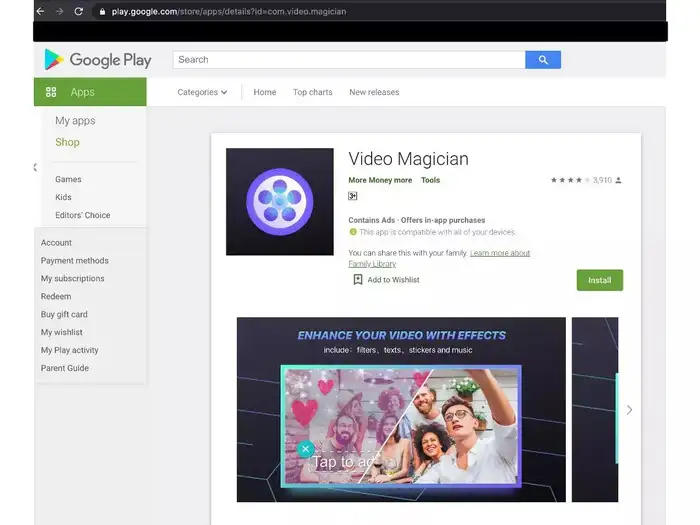Open the New releases tab
The width and height of the screenshot is (700, 525).
pyautogui.click(x=374, y=92)
